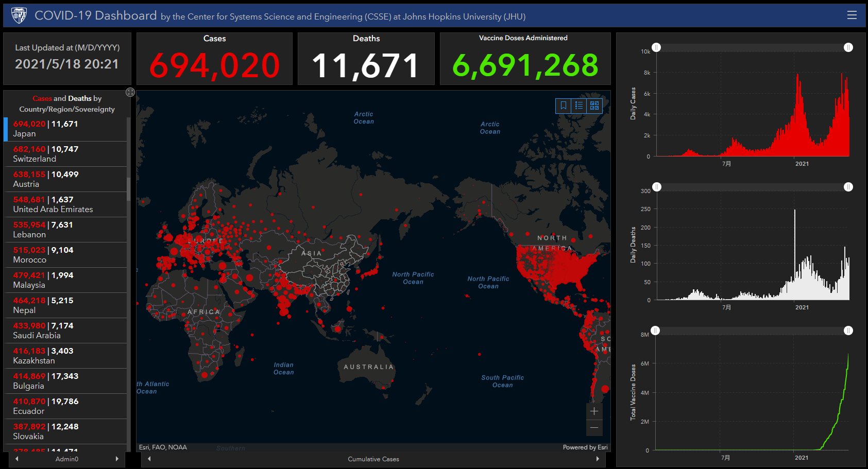Go to next tab after Admin0
The height and width of the screenshot is (469, 868).
pyautogui.click(x=117, y=459)
